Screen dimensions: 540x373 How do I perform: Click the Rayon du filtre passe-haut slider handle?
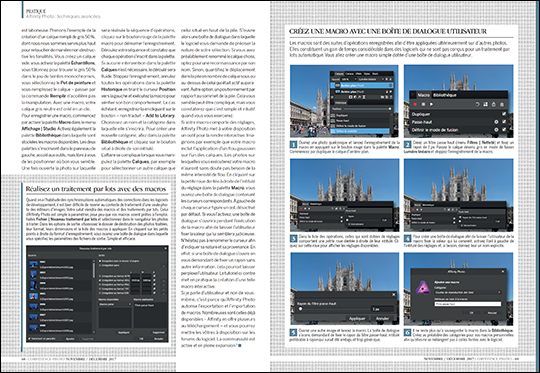[x=300, y=309]
